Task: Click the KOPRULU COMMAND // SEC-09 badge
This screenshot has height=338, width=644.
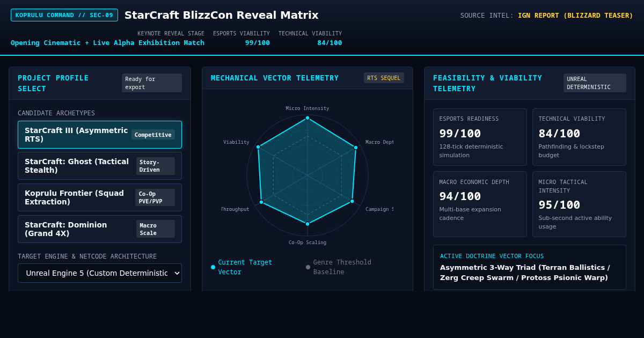Action: (x=64, y=15)
